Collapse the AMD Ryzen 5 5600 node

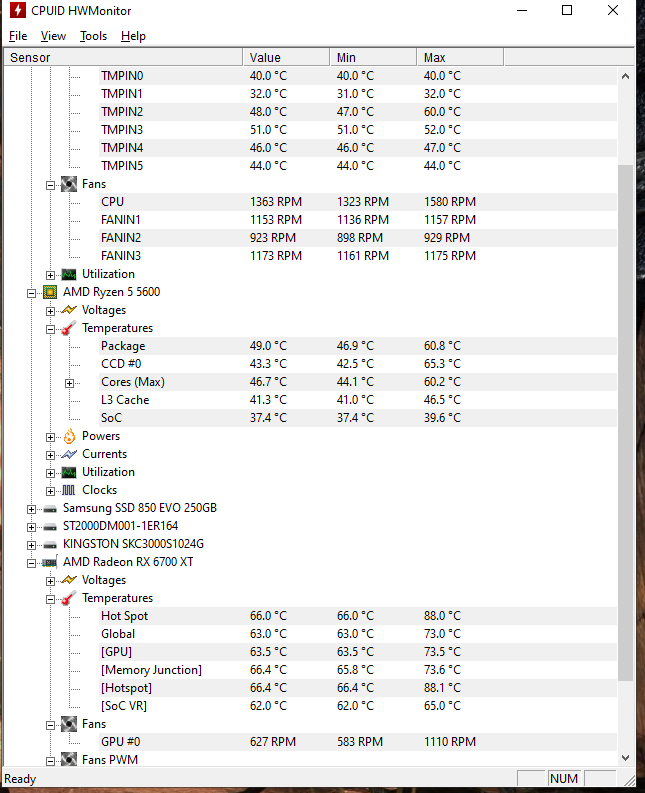[x=31, y=293]
